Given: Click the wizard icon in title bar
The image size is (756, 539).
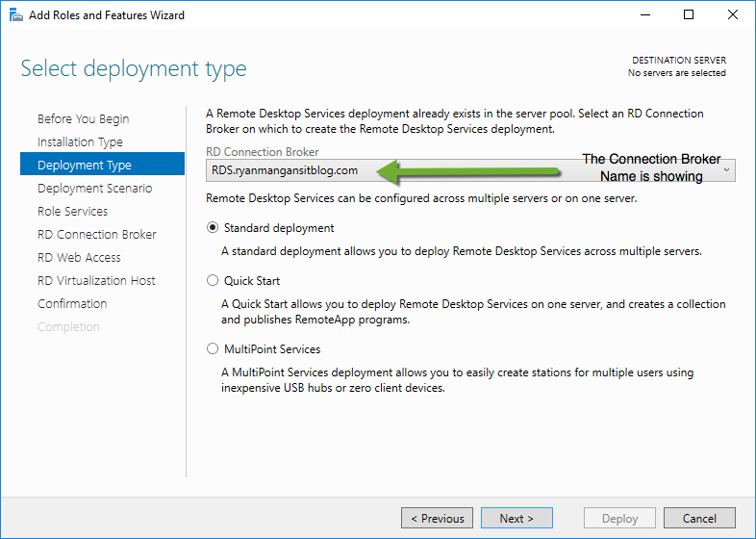Looking at the screenshot, I should (x=16, y=15).
